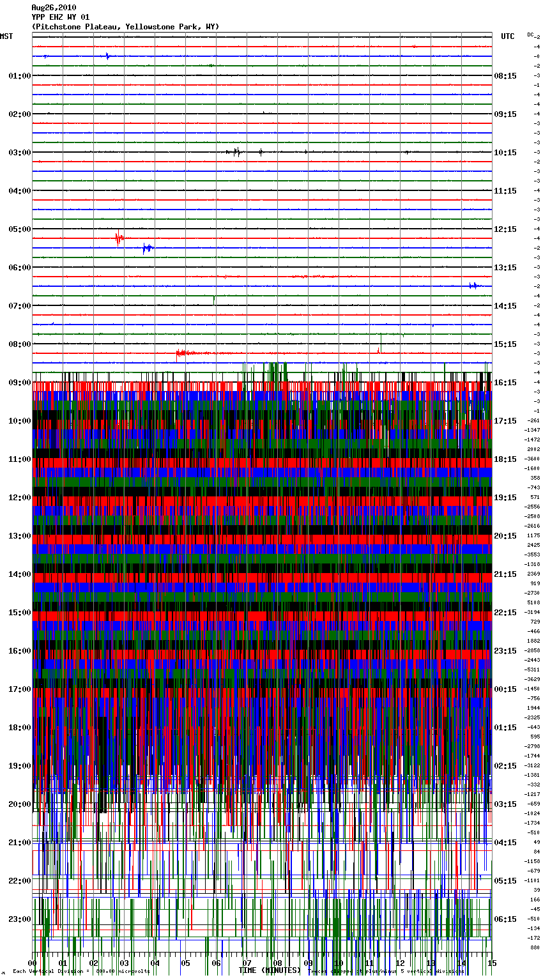Screen dimensions: 543x980
Task: Click the 22:15 UTC time label
Action: [x=505, y=613]
